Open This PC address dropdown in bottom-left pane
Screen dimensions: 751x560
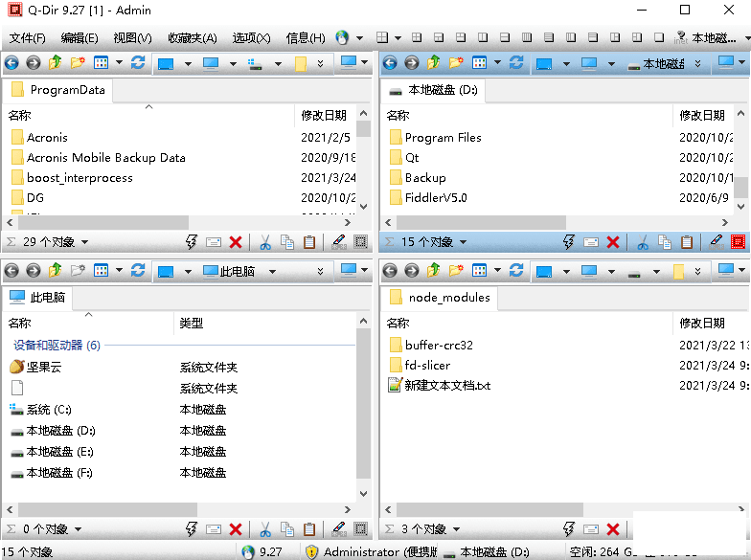[272, 272]
